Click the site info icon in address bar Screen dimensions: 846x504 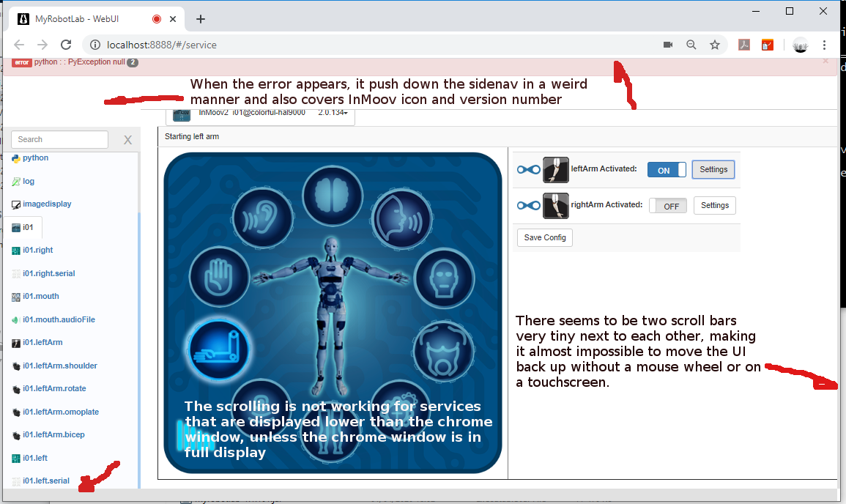click(95, 45)
